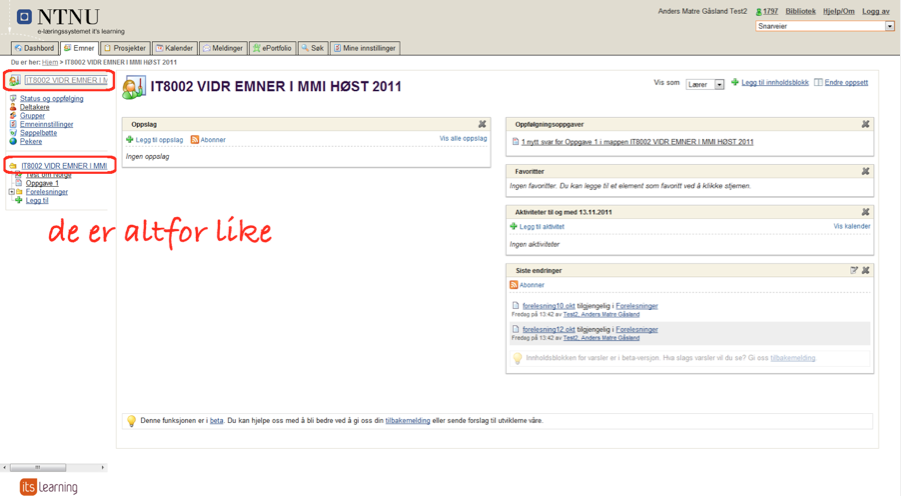The image size is (901, 496).
Task: Click the itslearning logo at bottom
Action: click(49, 487)
